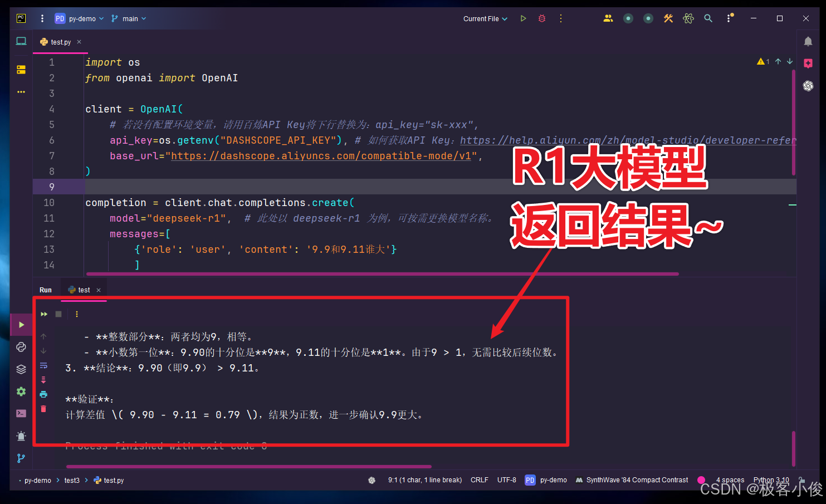Open the Git branch tool window
This screenshot has height=504, width=826.
(x=21, y=458)
